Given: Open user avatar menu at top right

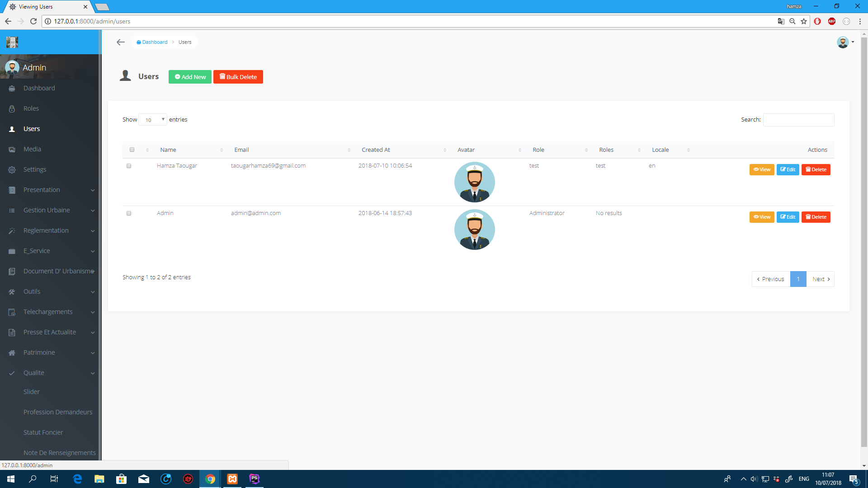Looking at the screenshot, I should pos(844,42).
